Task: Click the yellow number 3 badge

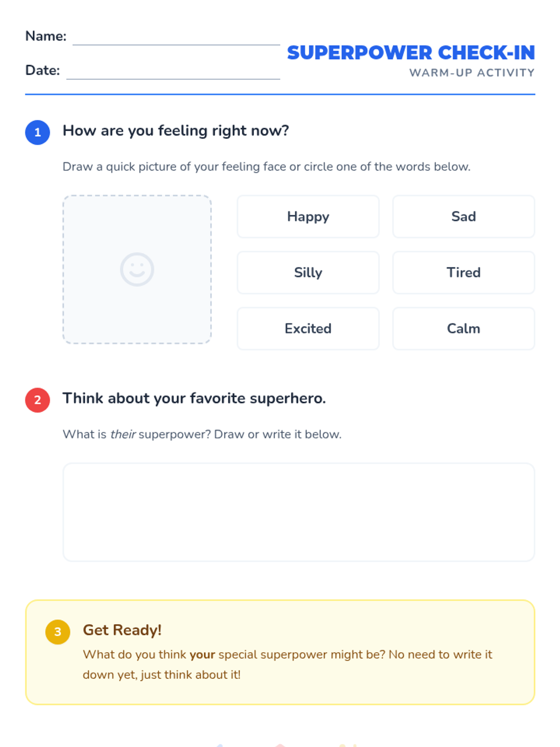Action: point(58,632)
